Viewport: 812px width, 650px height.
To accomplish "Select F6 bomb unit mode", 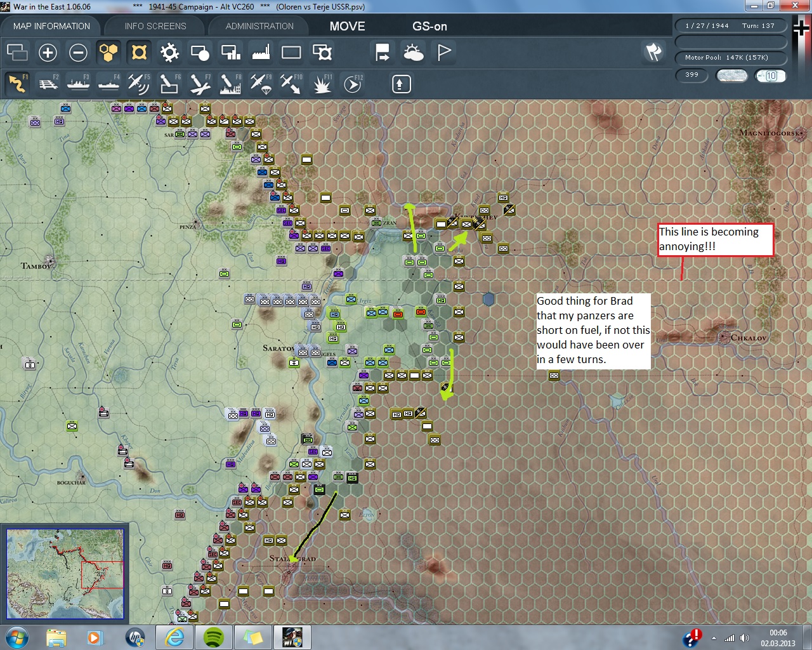I will point(169,84).
